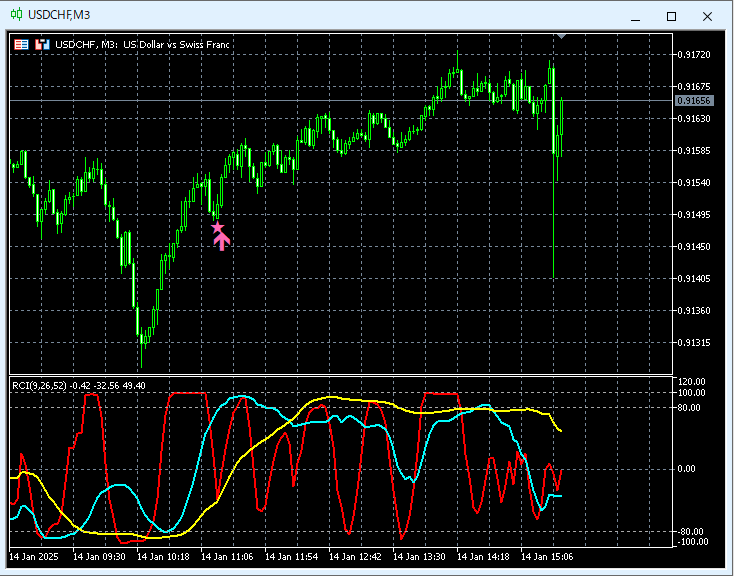
Task: Click the one-click trading panel icon
Action: pyautogui.click(x=42, y=45)
